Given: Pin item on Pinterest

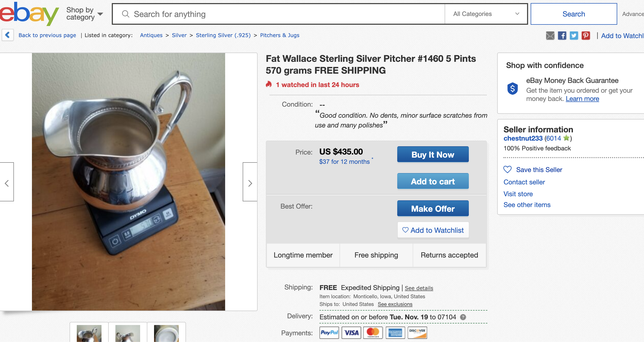Looking at the screenshot, I should (586, 36).
